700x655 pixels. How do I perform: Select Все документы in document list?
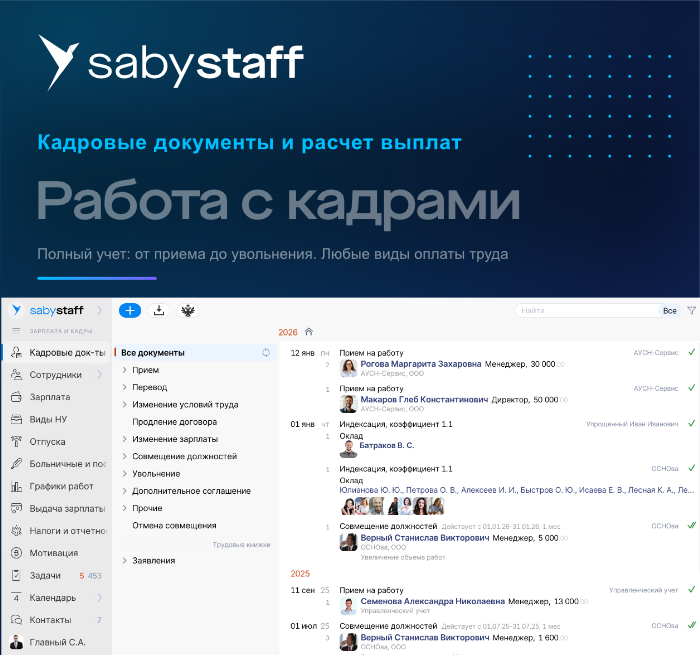[195, 353]
